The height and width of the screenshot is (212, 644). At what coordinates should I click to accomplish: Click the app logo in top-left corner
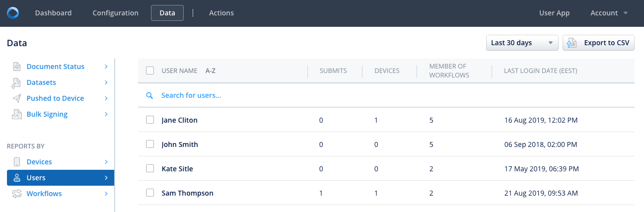[x=13, y=13]
